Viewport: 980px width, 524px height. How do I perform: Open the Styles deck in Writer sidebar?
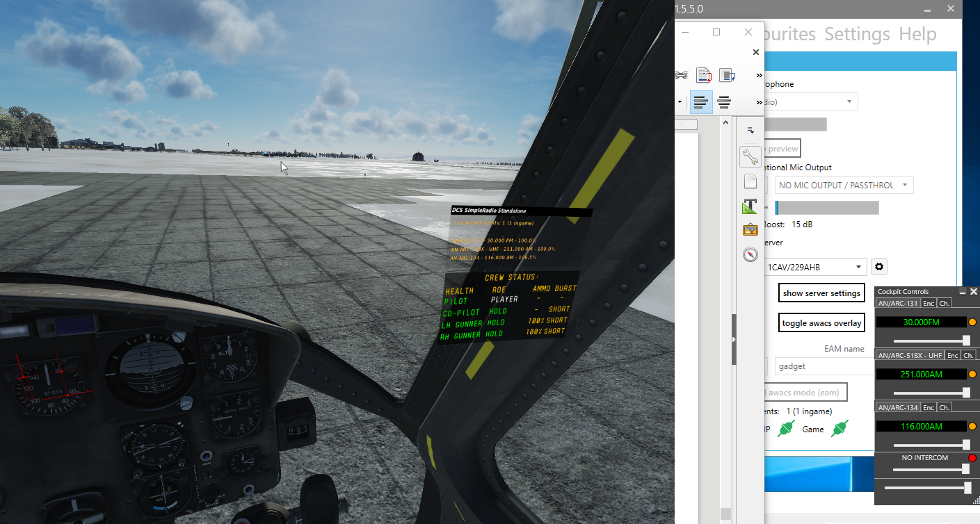[750, 206]
